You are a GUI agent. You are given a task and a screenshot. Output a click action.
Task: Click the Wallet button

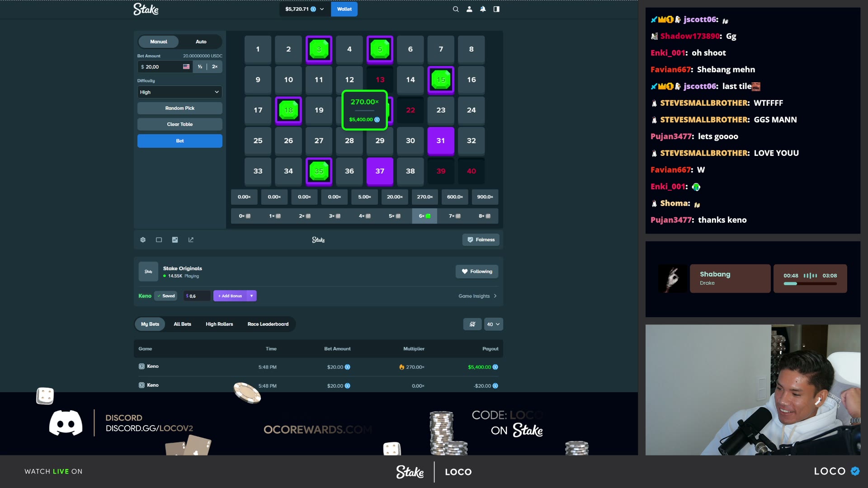point(344,9)
